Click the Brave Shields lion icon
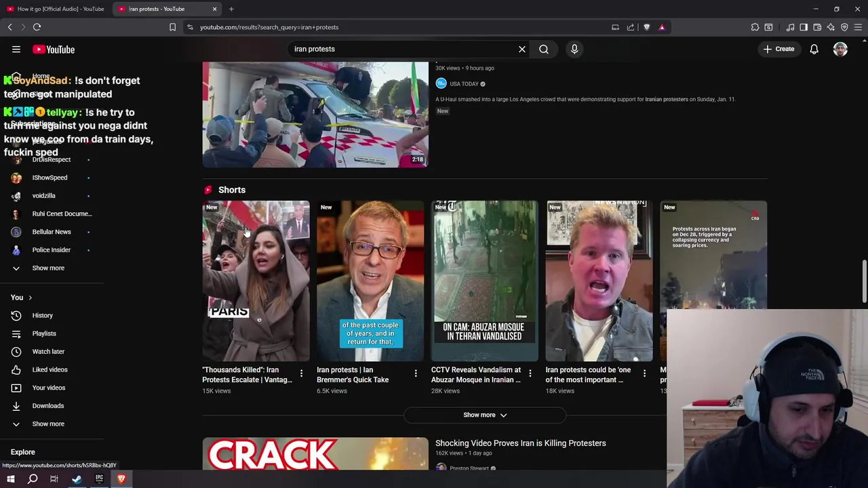Screen dimensions: 868x488 (646, 27)
